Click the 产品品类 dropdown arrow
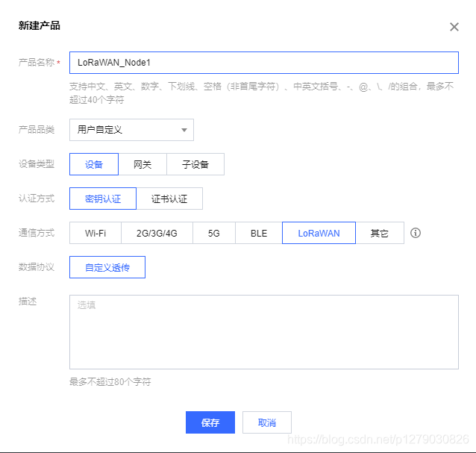This screenshot has width=476, height=453. pos(184,130)
